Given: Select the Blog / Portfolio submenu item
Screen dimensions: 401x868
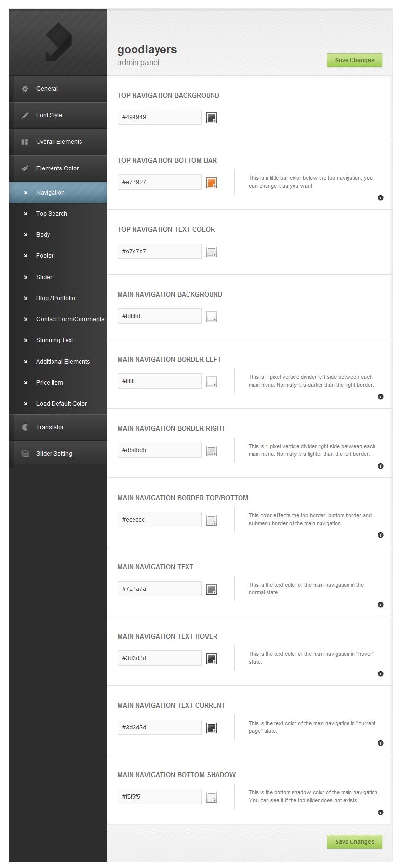Looking at the screenshot, I should [x=58, y=298].
